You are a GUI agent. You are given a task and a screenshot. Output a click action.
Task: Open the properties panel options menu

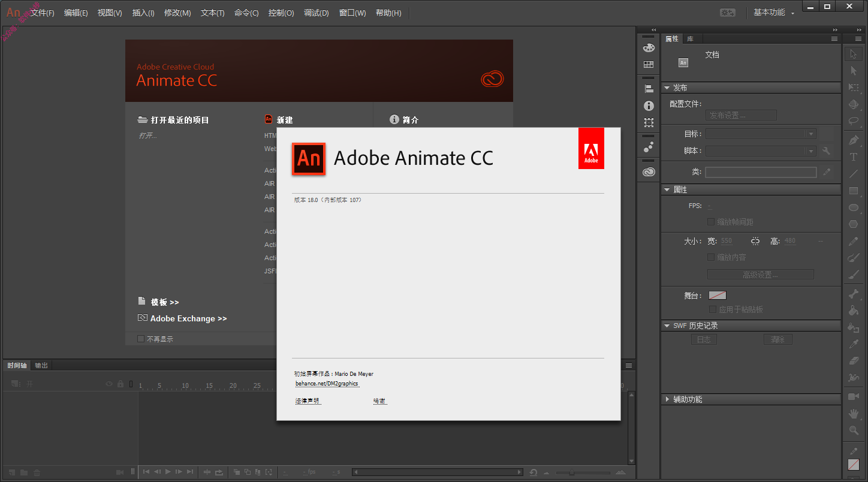834,38
